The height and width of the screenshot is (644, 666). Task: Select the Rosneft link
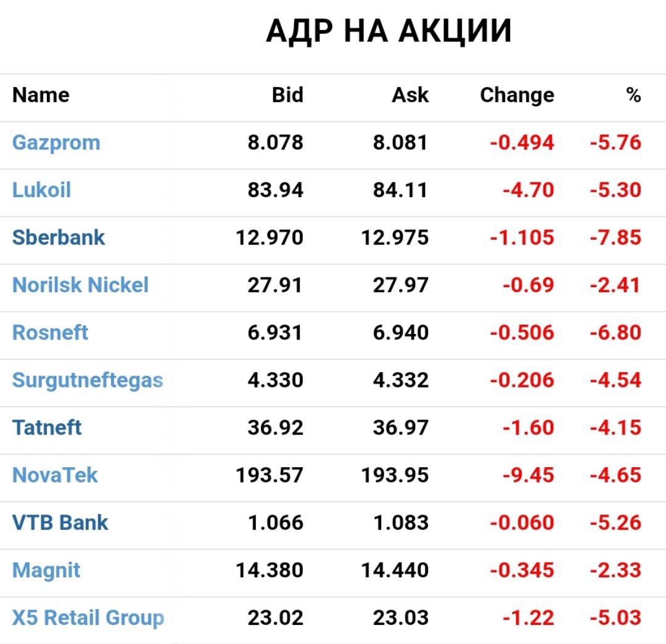coord(50,333)
